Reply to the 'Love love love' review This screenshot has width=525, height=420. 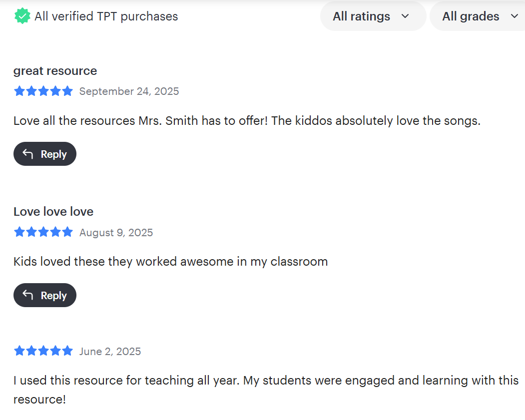click(x=45, y=295)
